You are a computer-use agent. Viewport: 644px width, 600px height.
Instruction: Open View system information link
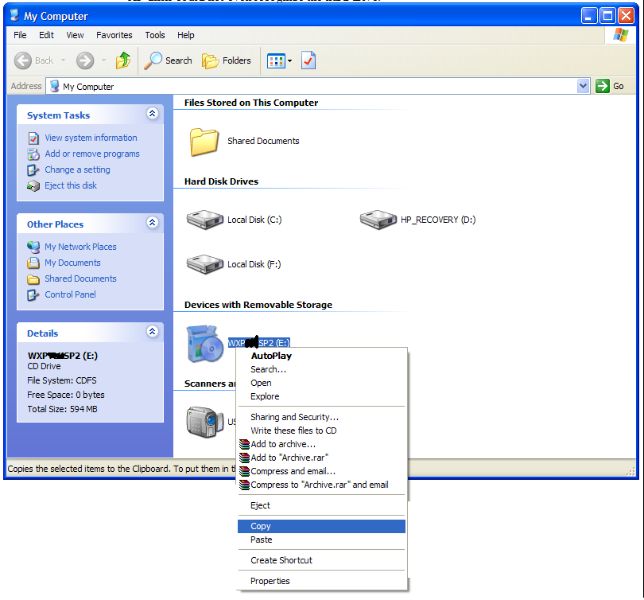(91, 138)
